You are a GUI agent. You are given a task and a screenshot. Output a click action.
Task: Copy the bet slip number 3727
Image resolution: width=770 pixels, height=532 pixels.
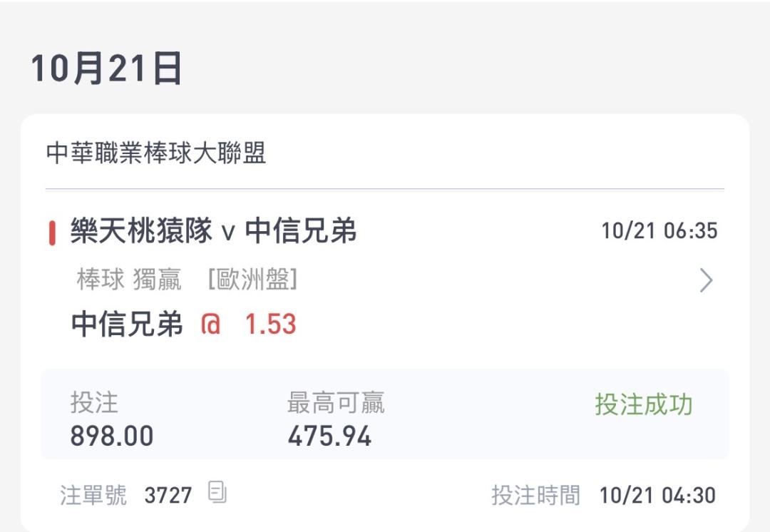coord(217,492)
